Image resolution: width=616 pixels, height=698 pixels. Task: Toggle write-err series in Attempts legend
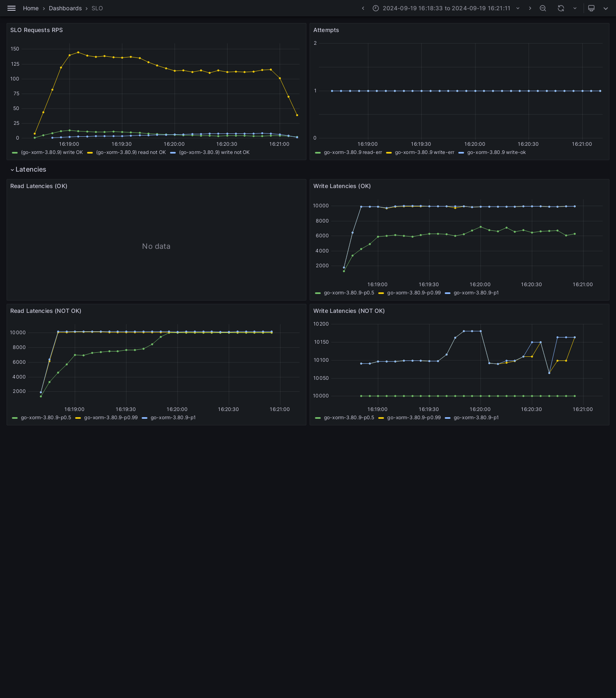tap(425, 152)
